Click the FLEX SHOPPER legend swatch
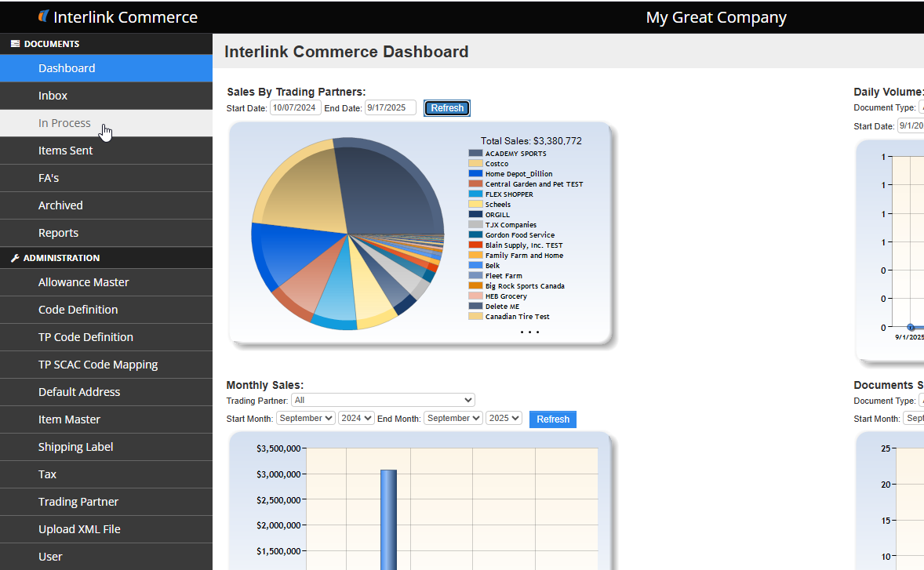The image size is (924, 570). coord(475,194)
